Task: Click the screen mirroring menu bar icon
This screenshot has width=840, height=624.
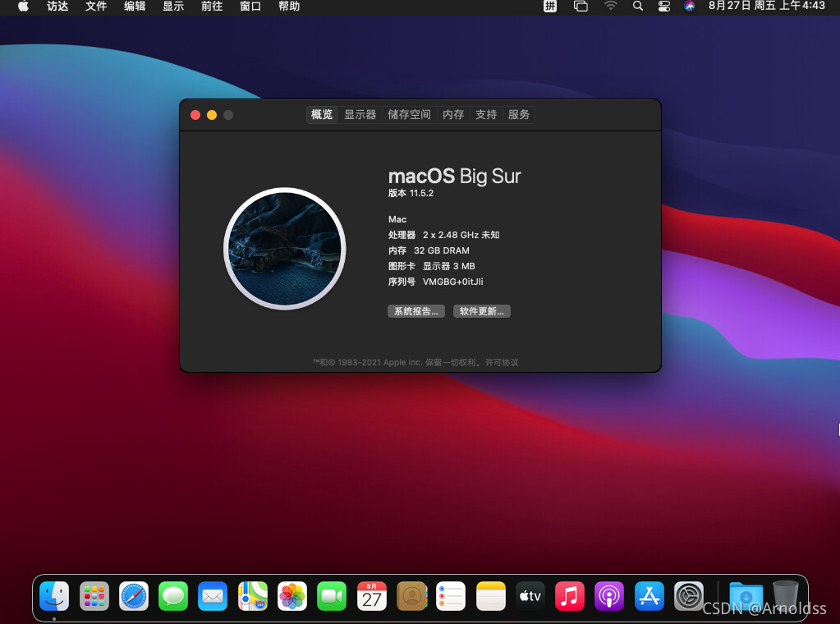Action: click(581, 7)
